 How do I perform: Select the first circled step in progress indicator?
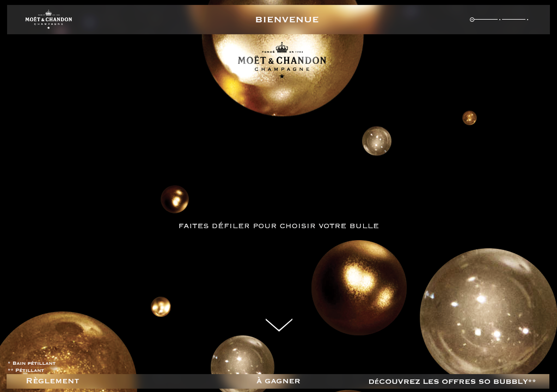pyautogui.click(x=472, y=20)
